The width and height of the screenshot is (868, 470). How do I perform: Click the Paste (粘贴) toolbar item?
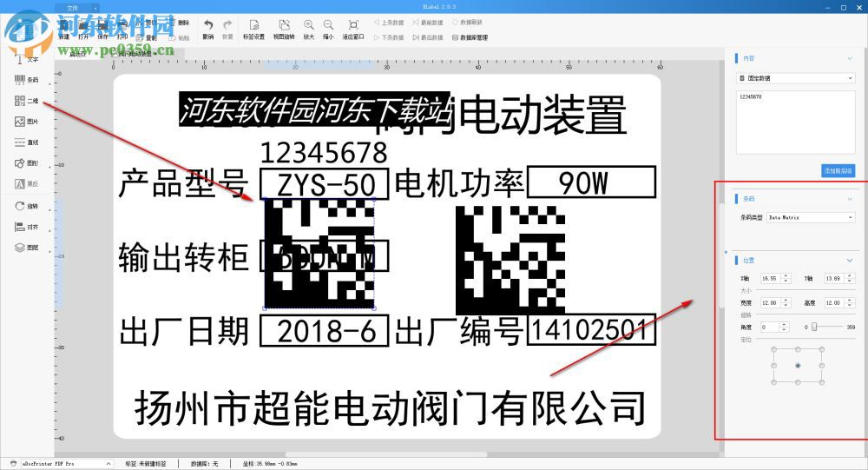click(180, 37)
